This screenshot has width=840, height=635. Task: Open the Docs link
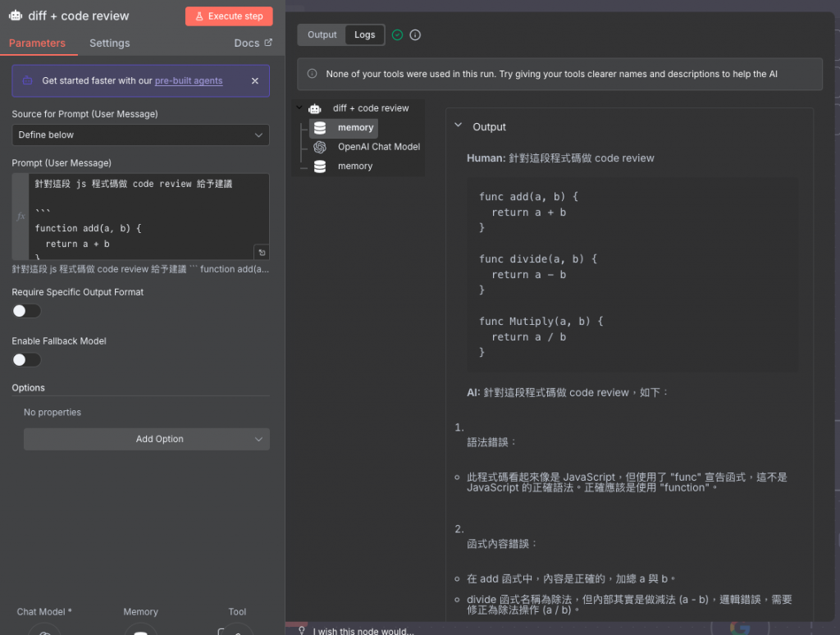(253, 43)
